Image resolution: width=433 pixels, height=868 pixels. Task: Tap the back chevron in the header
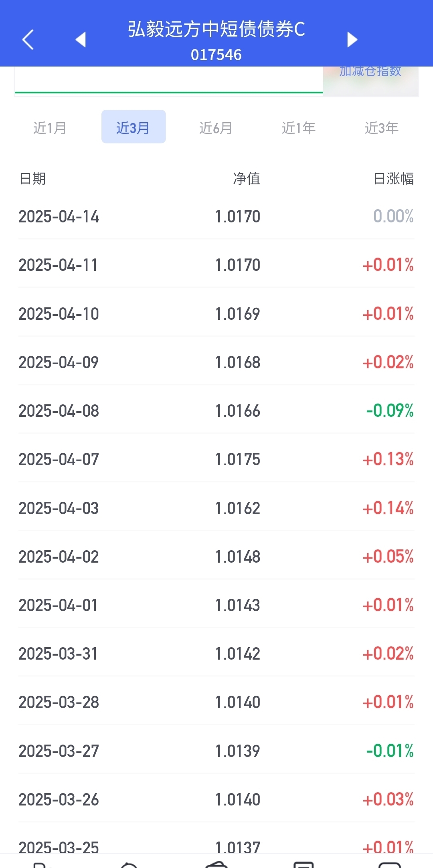point(28,40)
